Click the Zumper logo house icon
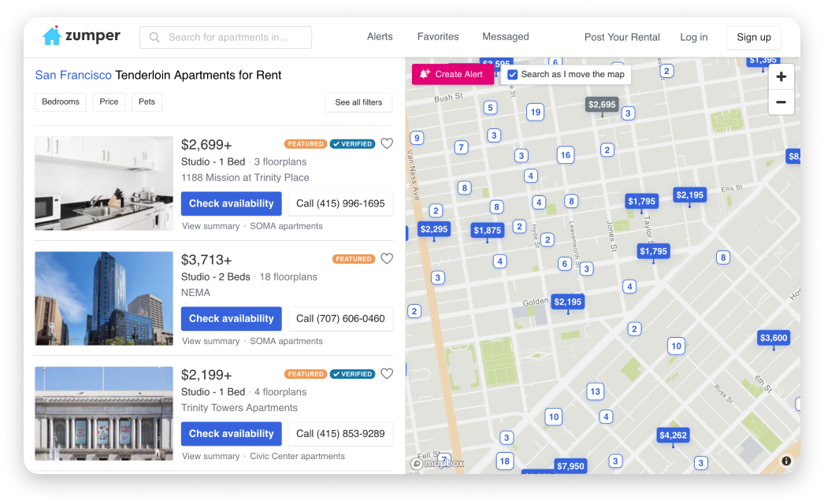This screenshot has height=504, width=824. tap(53, 35)
